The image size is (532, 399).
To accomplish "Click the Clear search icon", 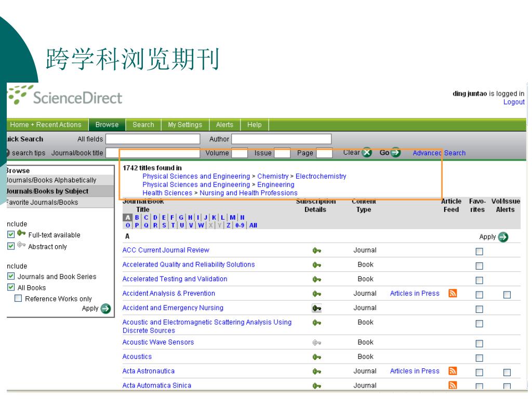I will (x=366, y=153).
